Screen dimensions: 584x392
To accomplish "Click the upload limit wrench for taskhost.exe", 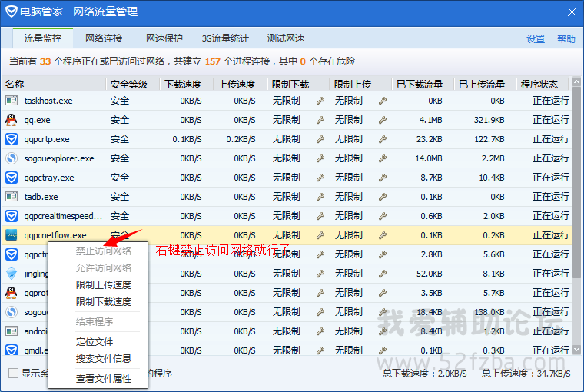I will tap(383, 101).
